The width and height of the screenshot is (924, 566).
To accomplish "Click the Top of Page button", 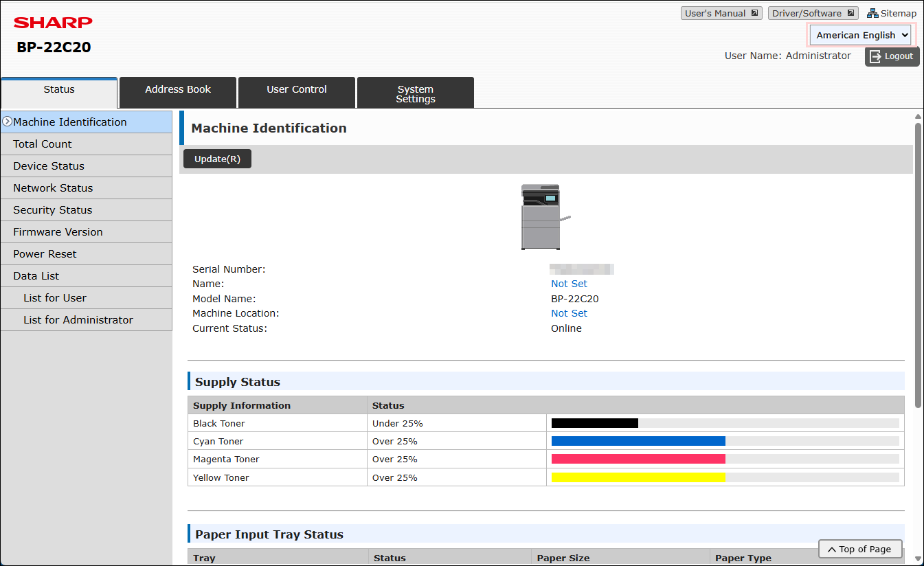I will 860,549.
